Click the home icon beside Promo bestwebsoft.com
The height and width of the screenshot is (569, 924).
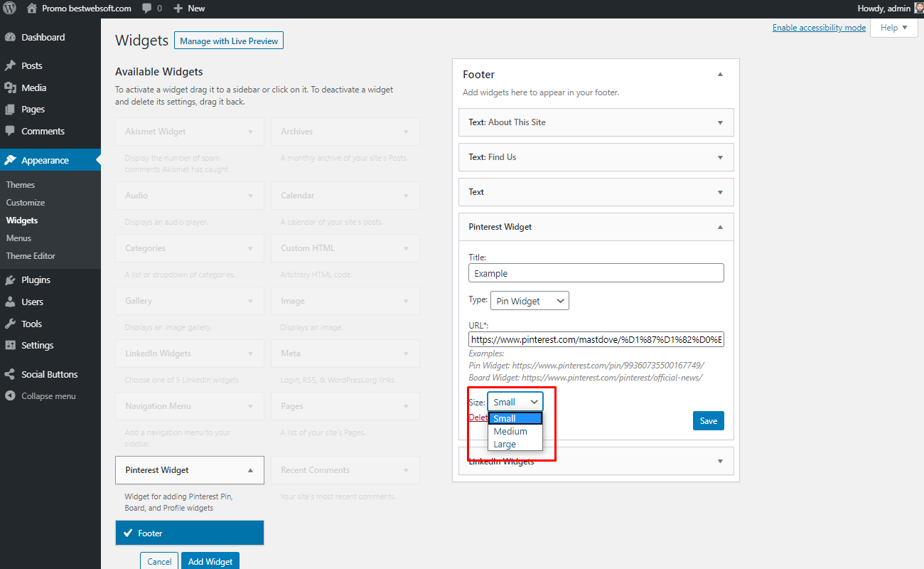32,9
